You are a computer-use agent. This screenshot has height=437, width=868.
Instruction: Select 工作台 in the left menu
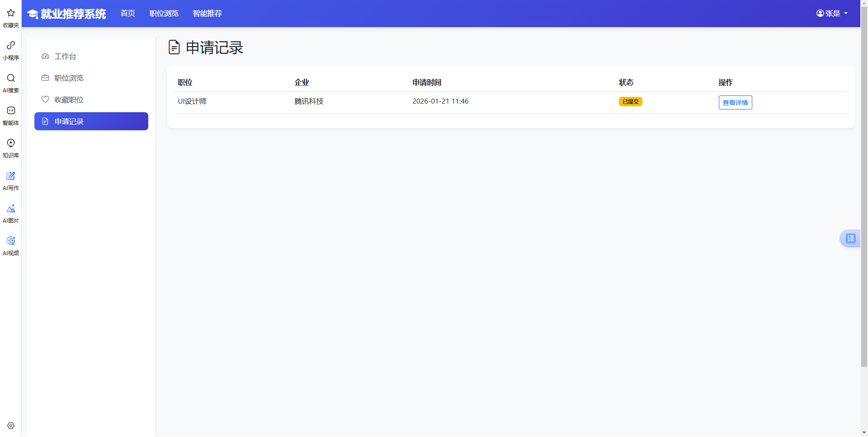(x=91, y=56)
